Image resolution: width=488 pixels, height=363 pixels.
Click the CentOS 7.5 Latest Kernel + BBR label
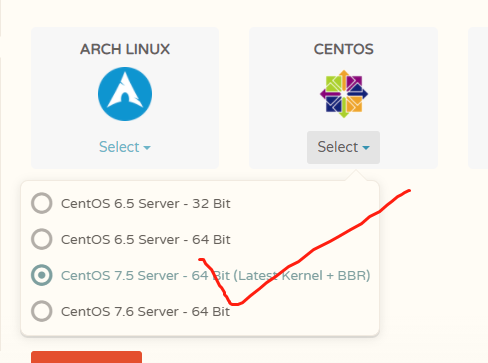[216, 275]
